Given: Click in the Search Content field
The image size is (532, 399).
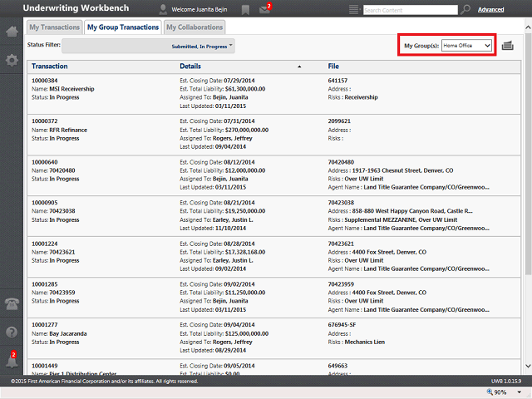Looking at the screenshot, I should 410,10.
